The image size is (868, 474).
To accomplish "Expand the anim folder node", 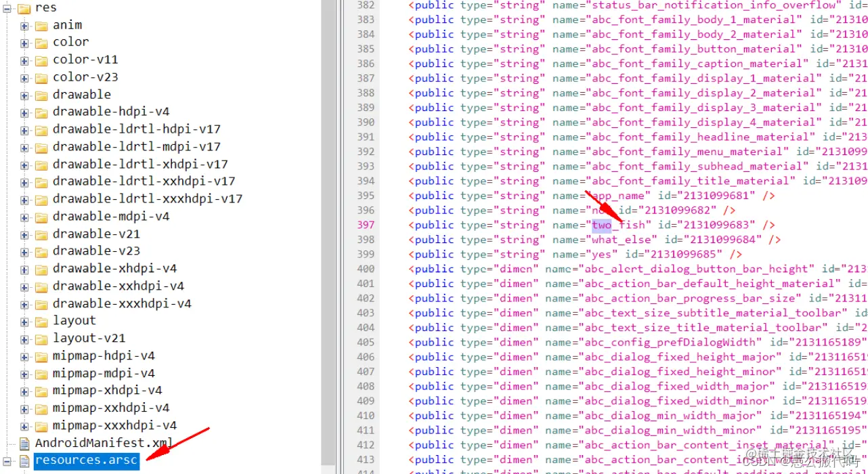I will pyautogui.click(x=24, y=26).
